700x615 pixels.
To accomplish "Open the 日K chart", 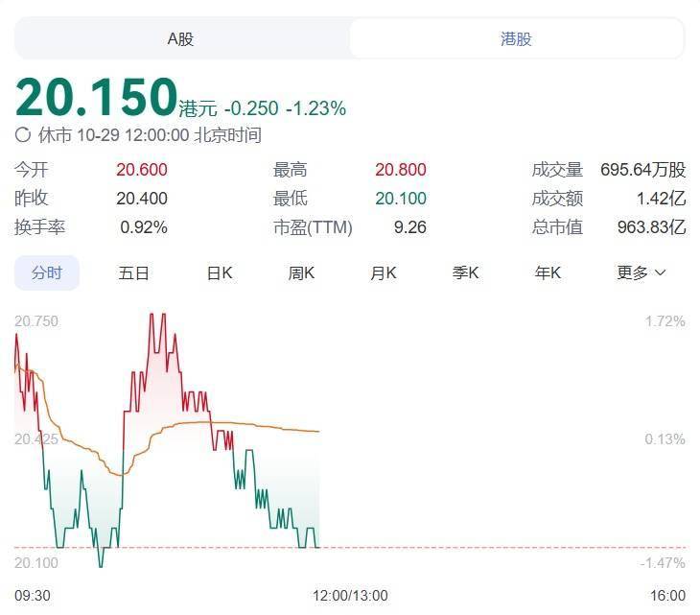I will point(220,272).
